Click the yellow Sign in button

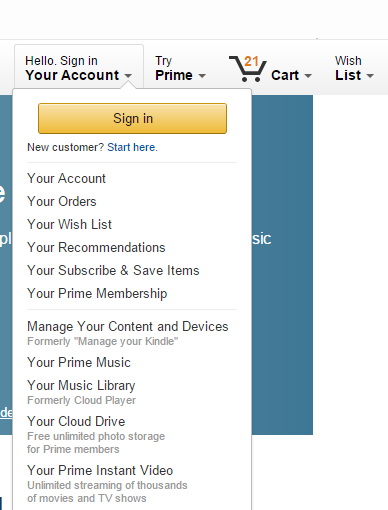132,118
